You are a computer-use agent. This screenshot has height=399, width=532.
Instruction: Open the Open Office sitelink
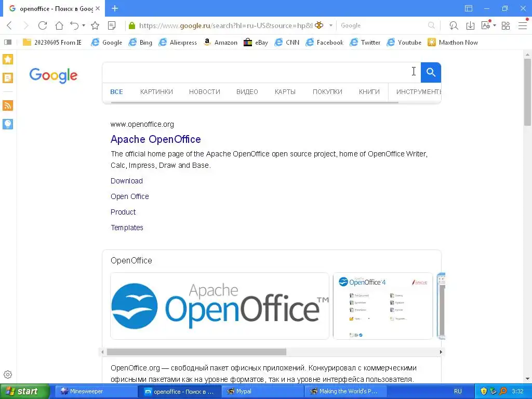(129, 196)
